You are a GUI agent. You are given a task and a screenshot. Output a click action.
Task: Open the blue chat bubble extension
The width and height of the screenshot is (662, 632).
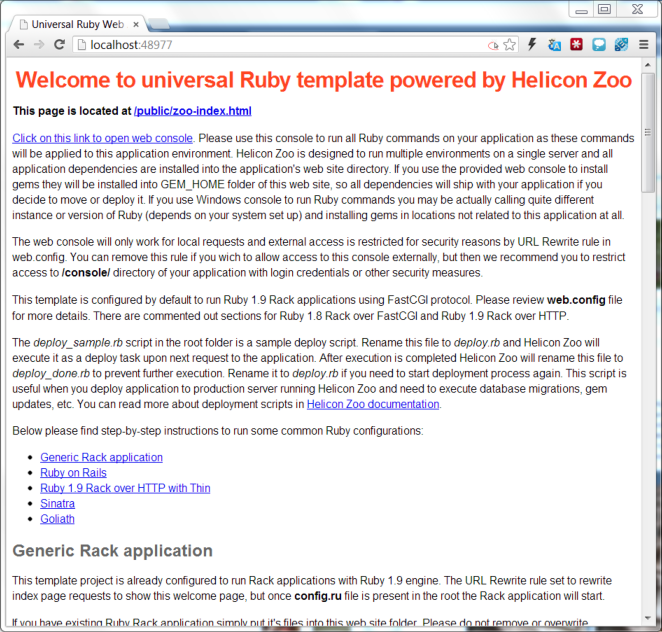tap(599, 45)
